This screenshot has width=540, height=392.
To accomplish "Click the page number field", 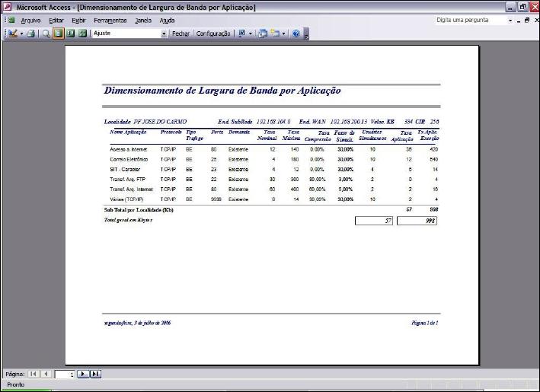I will click(x=65, y=374).
